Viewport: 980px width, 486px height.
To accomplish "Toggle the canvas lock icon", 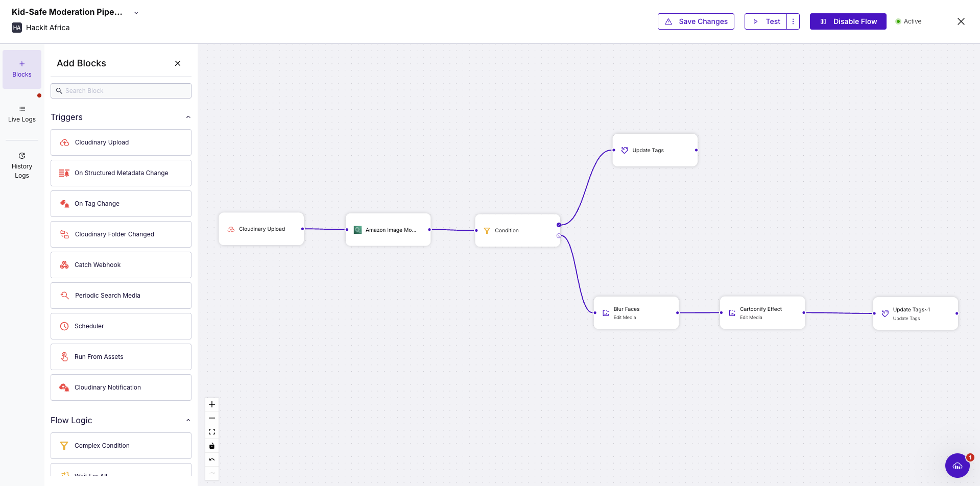I will [212, 445].
